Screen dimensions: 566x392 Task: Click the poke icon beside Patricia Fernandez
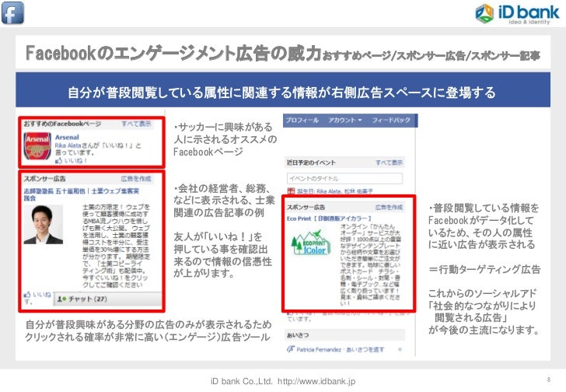click(291, 349)
